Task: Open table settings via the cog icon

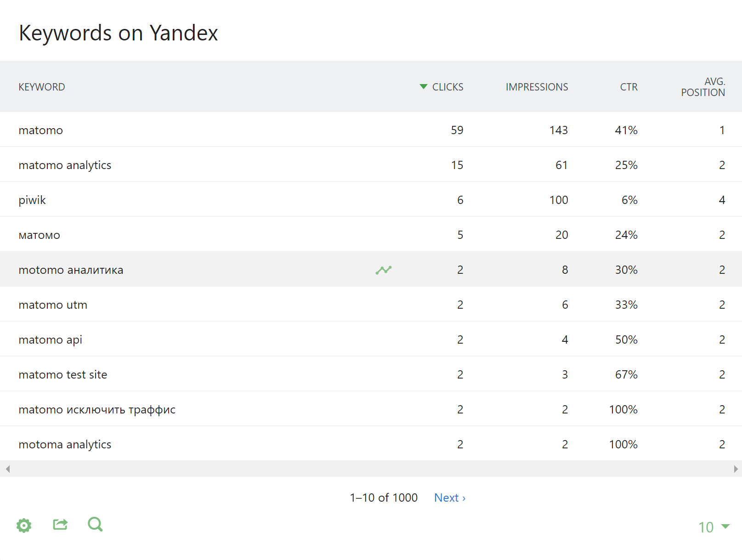Action: pyautogui.click(x=24, y=525)
